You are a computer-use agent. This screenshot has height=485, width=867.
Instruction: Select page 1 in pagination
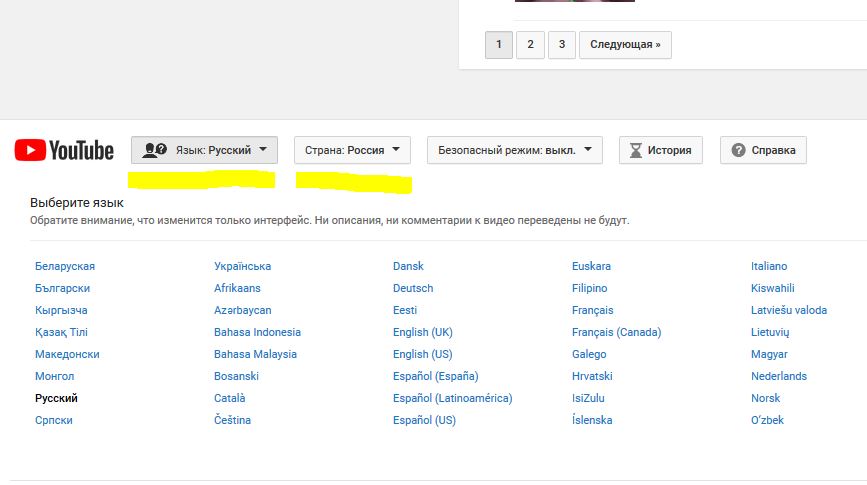[498, 44]
